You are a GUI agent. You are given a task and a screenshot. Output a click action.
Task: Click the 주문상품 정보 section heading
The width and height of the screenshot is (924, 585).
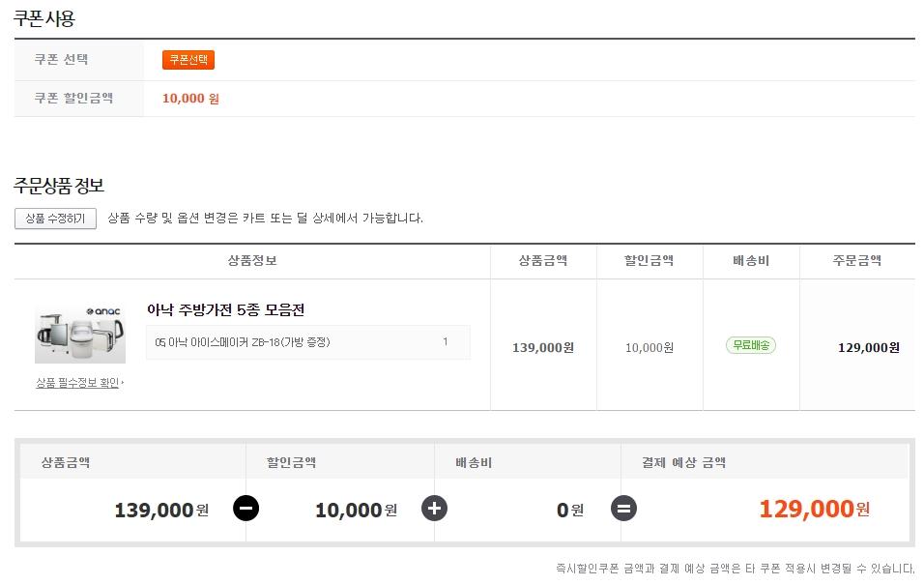(x=59, y=186)
